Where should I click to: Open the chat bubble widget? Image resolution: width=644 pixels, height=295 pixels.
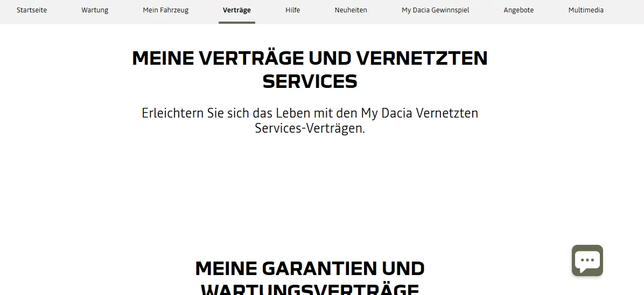587,260
